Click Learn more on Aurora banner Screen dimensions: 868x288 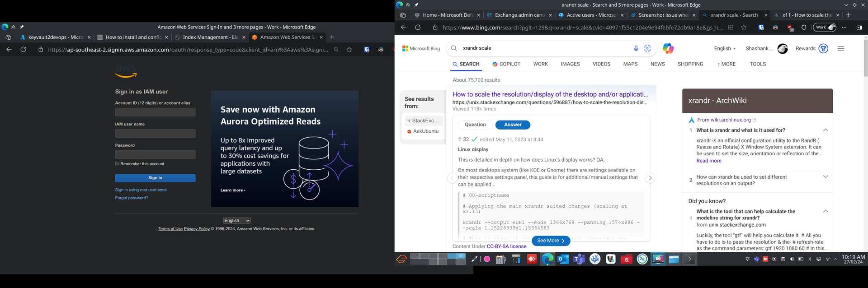tap(233, 190)
